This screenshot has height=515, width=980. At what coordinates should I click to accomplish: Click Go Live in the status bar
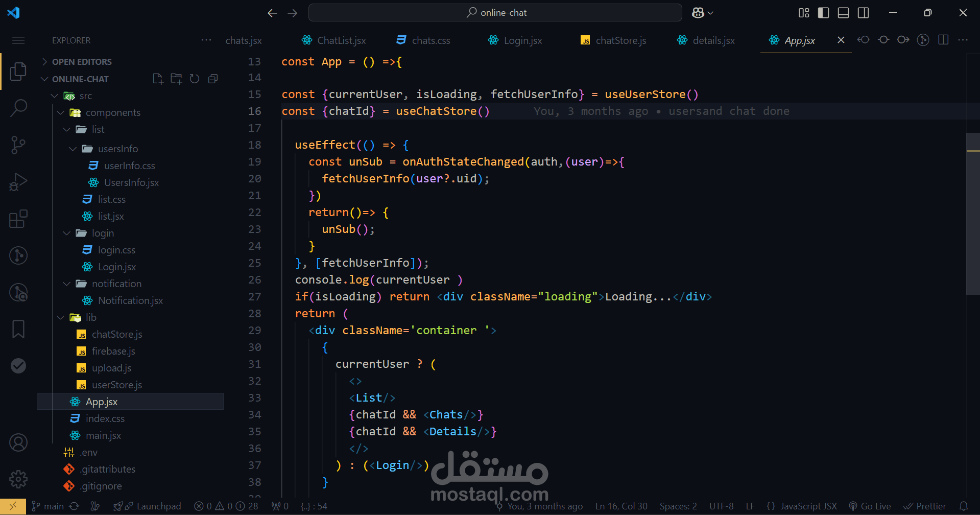click(870, 506)
